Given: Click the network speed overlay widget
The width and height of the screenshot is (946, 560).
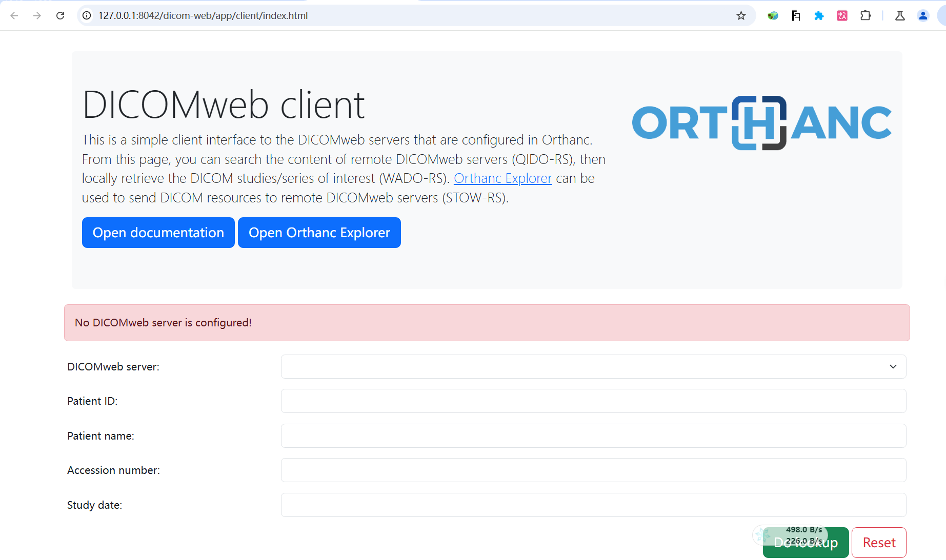Looking at the screenshot, I should click(790, 535).
